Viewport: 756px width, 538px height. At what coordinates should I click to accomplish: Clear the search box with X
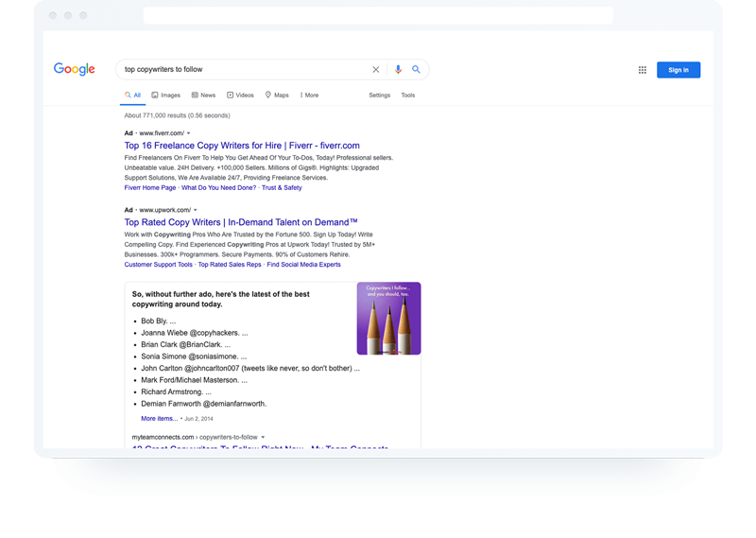point(375,69)
